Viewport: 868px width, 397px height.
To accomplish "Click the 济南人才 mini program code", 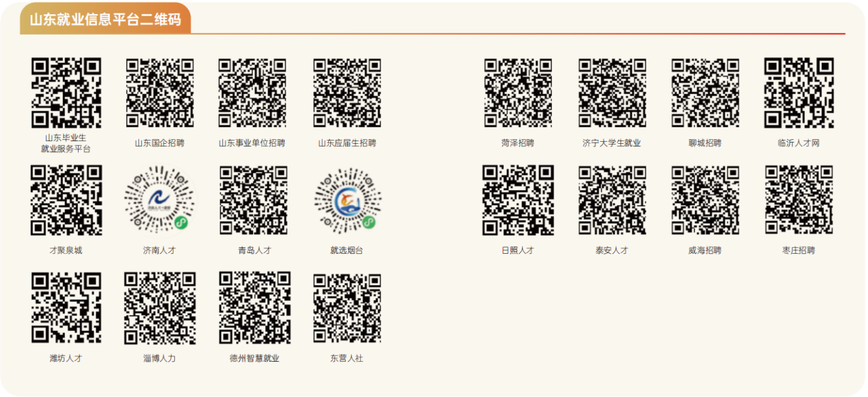I will click(x=160, y=201).
